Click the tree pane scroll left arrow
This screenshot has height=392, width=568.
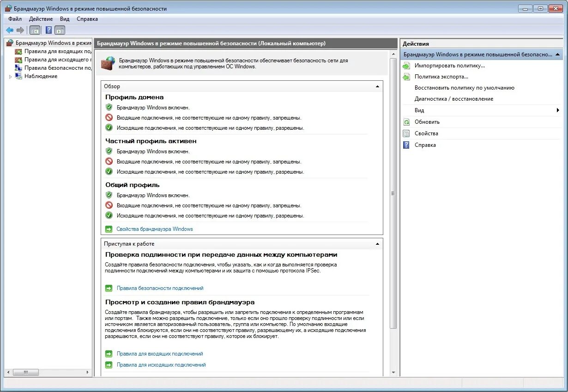9,372
